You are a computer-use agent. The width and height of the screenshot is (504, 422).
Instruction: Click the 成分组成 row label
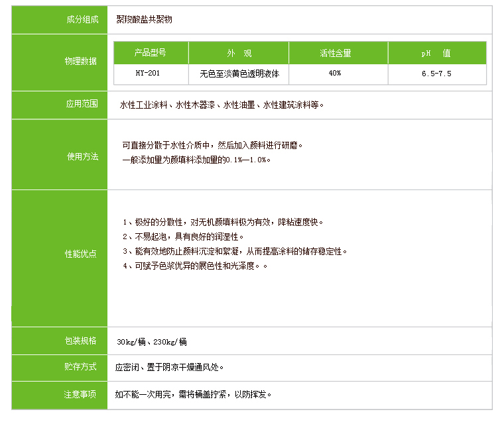coord(81,19)
